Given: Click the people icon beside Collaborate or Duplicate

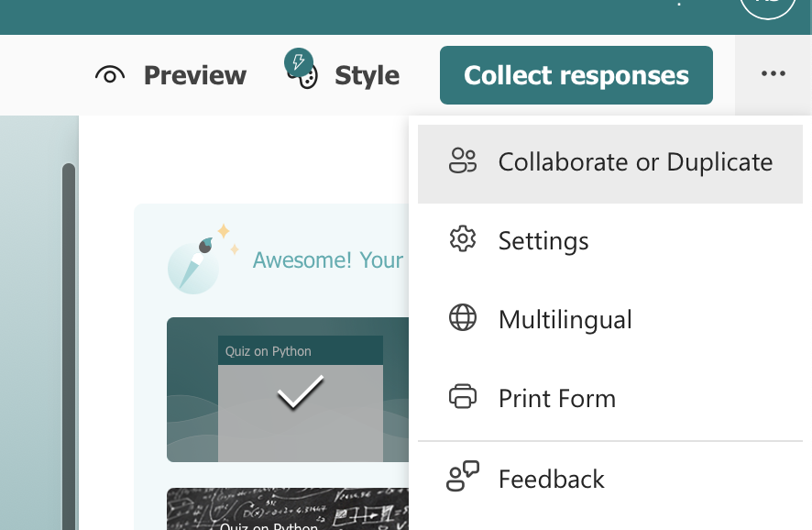Looking at the screenshot, I should pyautogui.click(x=464, y=160).
